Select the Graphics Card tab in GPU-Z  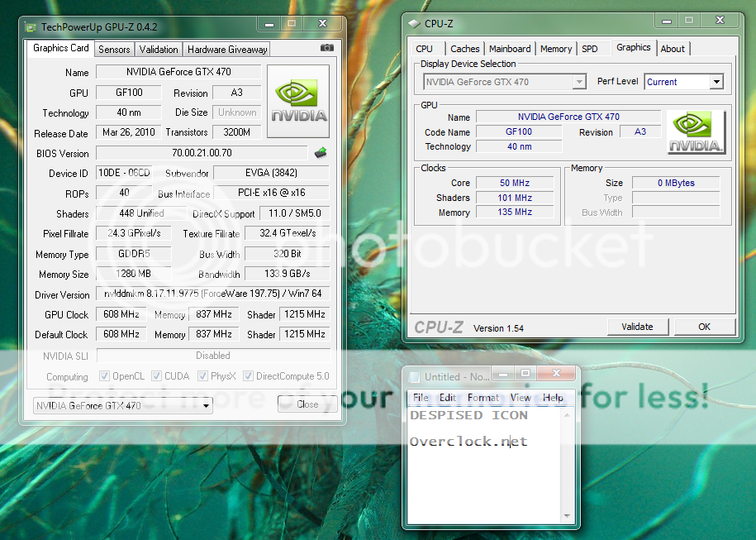point(61,48)
